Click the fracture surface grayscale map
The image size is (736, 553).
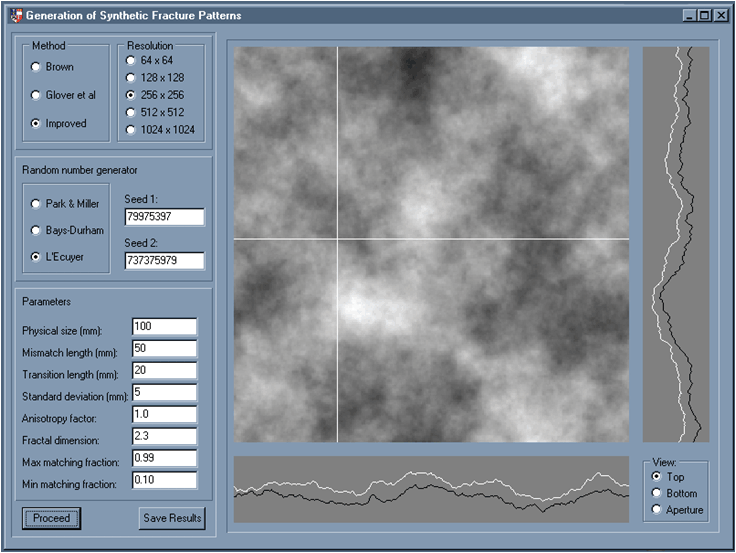pos(431,244)
